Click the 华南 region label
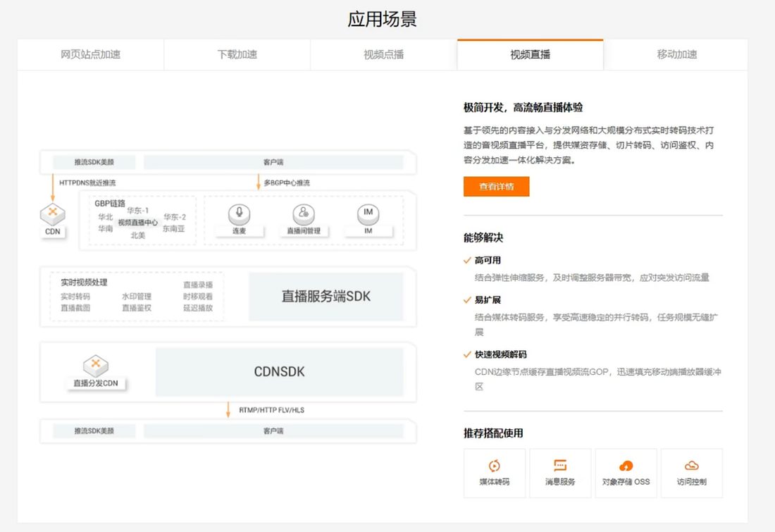The height and width of the screenshot is (532, 775). [x=105, y=228]
